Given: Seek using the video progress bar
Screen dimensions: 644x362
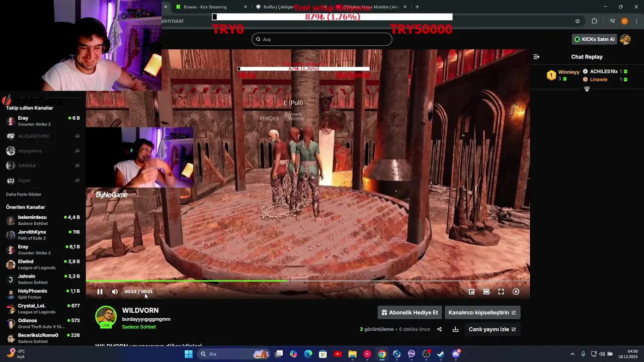Looking at the screenshot, I should 307,281.
